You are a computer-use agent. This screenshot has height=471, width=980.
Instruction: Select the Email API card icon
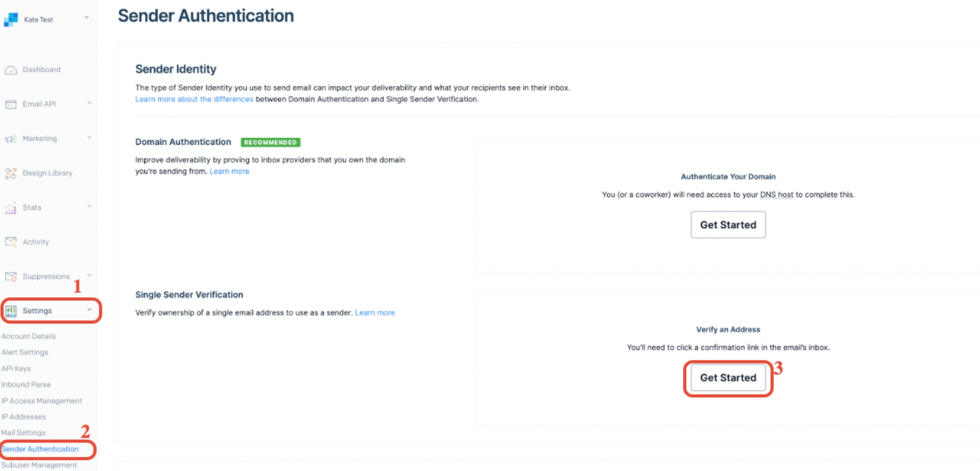pyautogui.click(x=11, y=104)
